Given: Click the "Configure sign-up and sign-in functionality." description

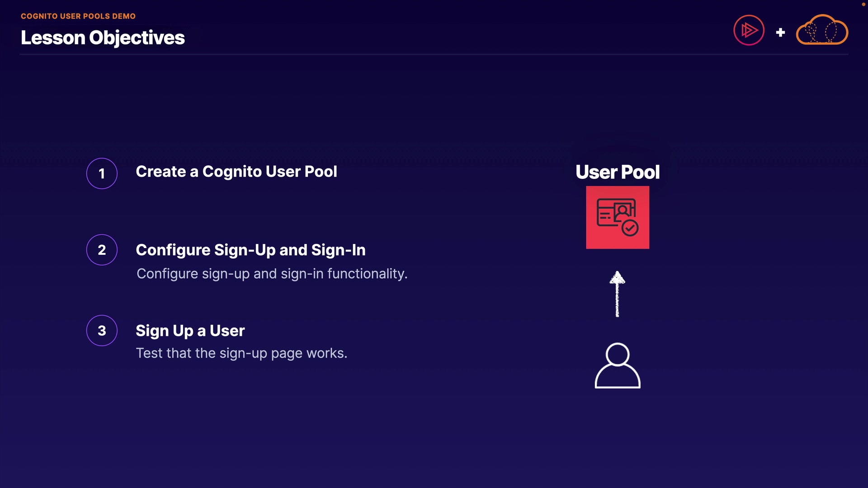Looking at the screenshot, I should pyautogui.click(x=272, y=274).
